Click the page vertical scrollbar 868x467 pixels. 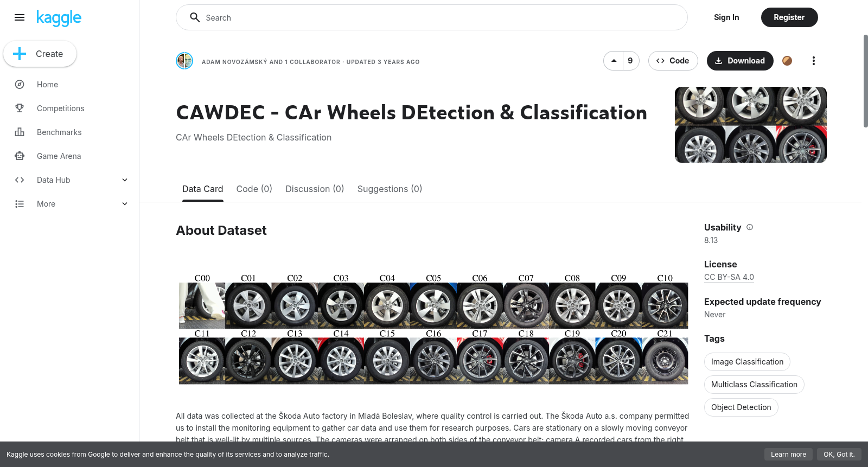click(865, 81)
